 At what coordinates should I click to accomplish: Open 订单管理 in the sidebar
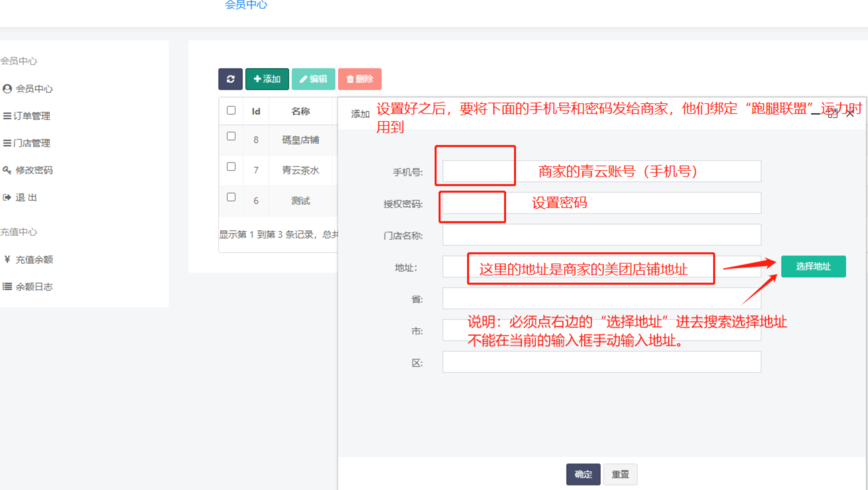click(31, 116)
